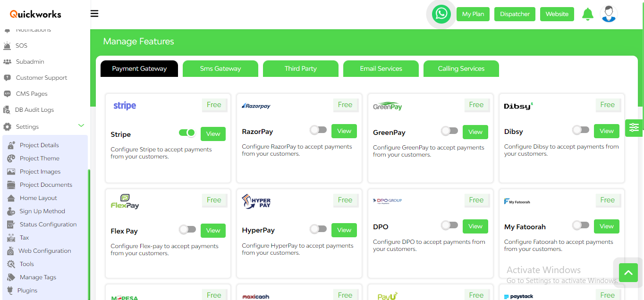Click the Settings gear icon in sidebar
Viewport: 644px width, 300px height.
tap(7, 127)
